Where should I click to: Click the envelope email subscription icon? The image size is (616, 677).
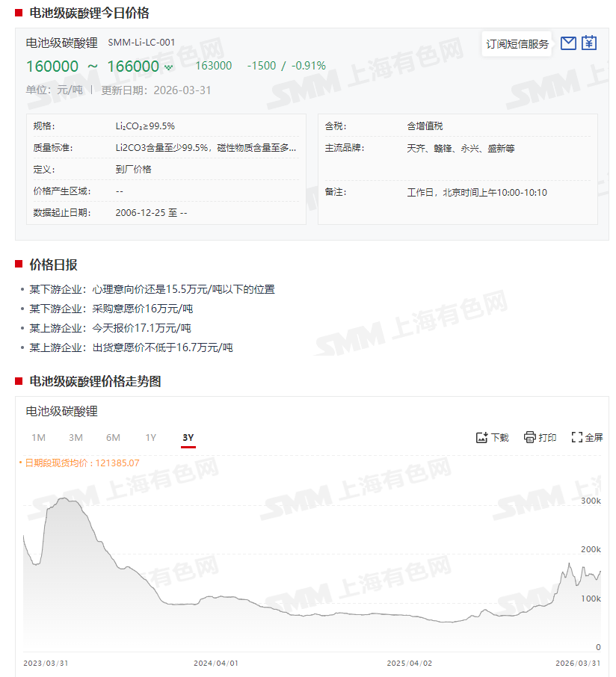tap(568, 43)
